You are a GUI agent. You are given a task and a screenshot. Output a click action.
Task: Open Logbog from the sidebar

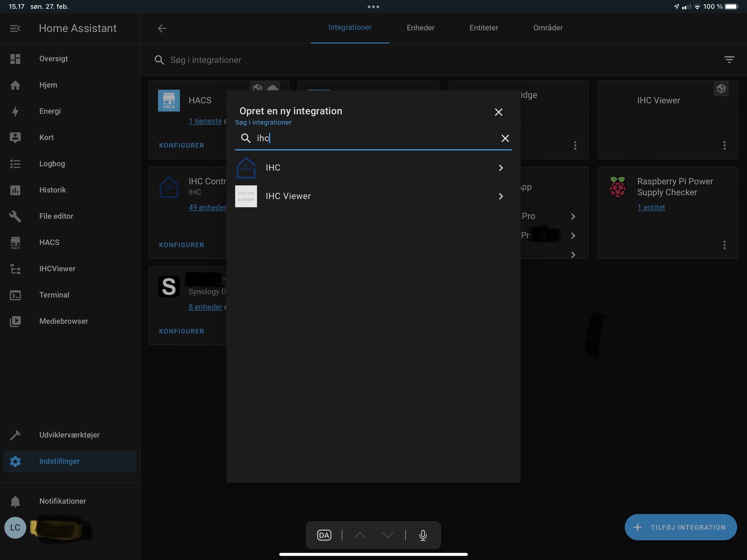point(52,164)
